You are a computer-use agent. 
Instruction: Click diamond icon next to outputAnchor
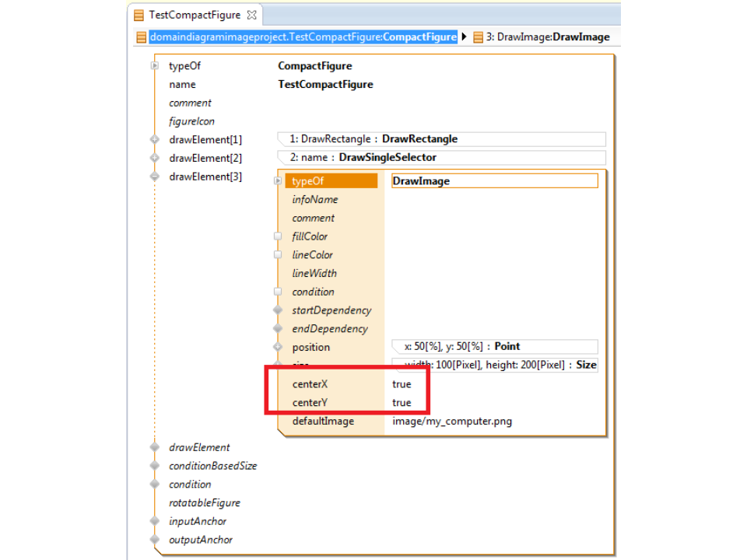(x=155, y=540)
